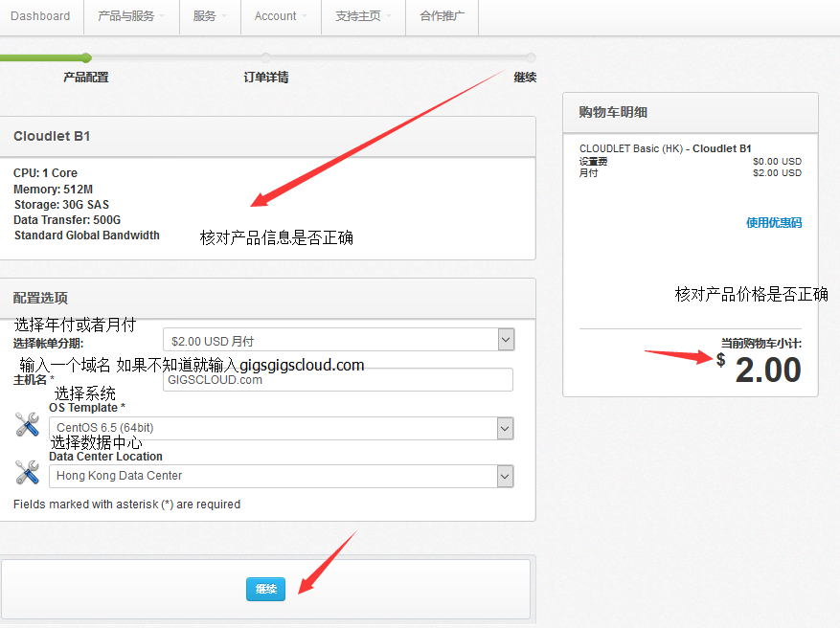
Task: Click the 选择帐单分期 label
Action: point(48,343)
